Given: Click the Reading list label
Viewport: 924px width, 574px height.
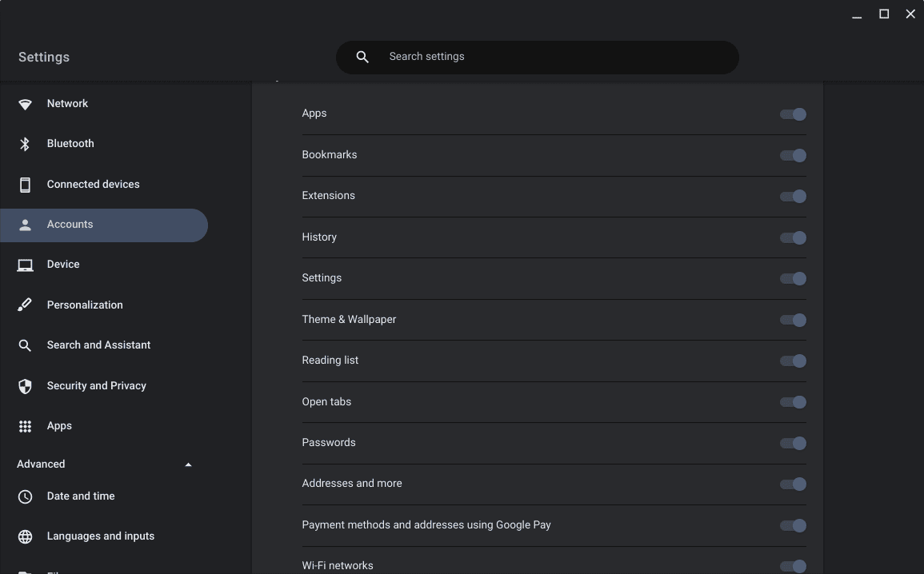Looking at the screenshot, I should point(330,361).
